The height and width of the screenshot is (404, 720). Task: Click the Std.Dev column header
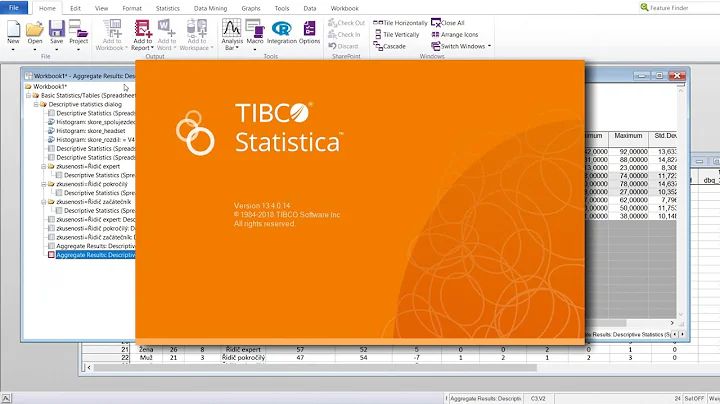tap(663, 136)
